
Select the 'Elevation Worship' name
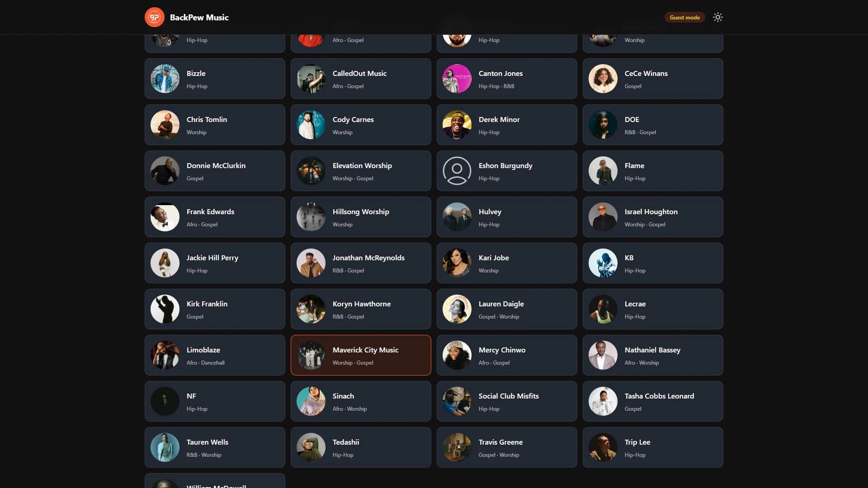362,165
